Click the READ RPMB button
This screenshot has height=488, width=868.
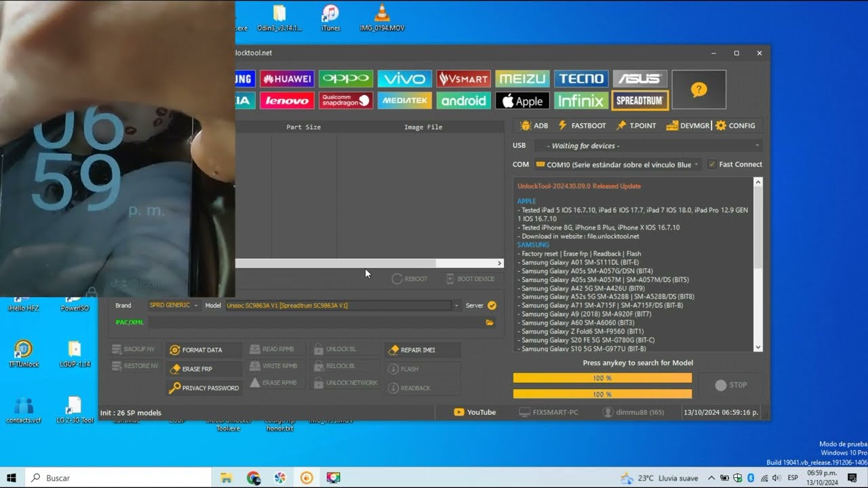pyautogui.click(x=273, y=349)
